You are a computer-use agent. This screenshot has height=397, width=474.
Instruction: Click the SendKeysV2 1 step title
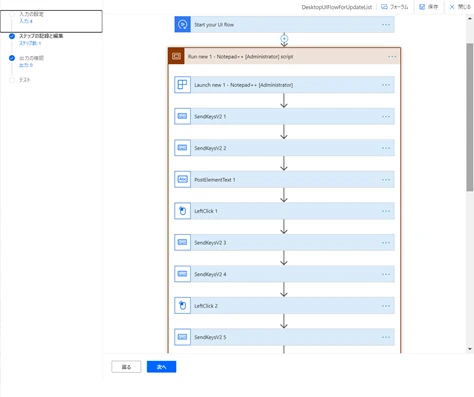[x=210, y=117]
